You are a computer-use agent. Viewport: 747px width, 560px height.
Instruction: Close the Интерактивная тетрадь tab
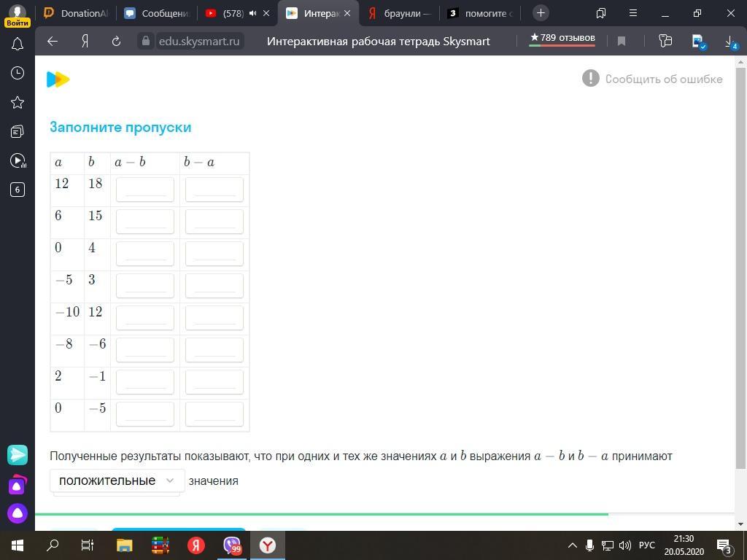click(347, 13)
